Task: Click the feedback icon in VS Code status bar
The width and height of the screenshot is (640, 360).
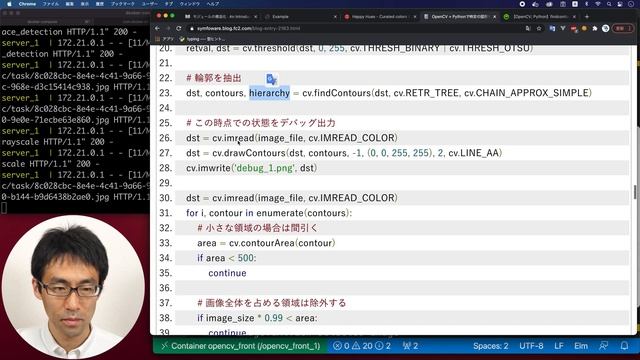Action: point(603,346)
